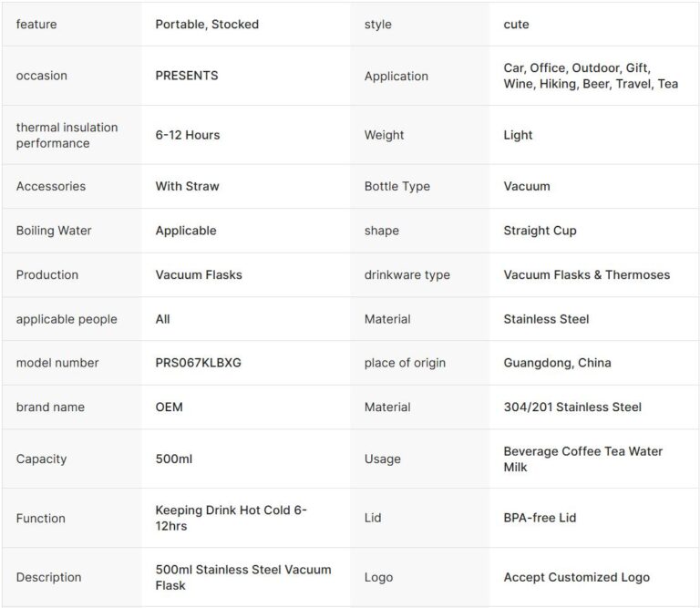Select the '304/201 Stainless Steel' material value
Screen dimensions: 700x608
[572, 407]
